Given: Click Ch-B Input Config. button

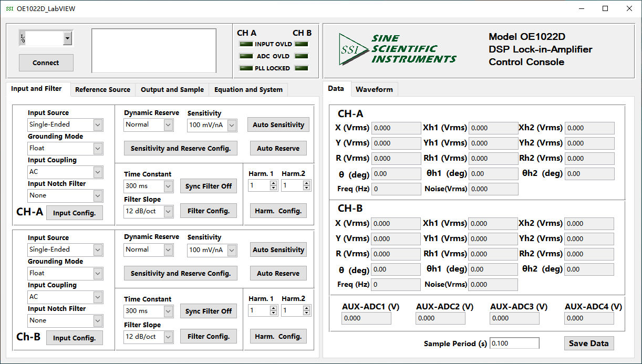Looking at the screenshot, I should click(75, 338).
